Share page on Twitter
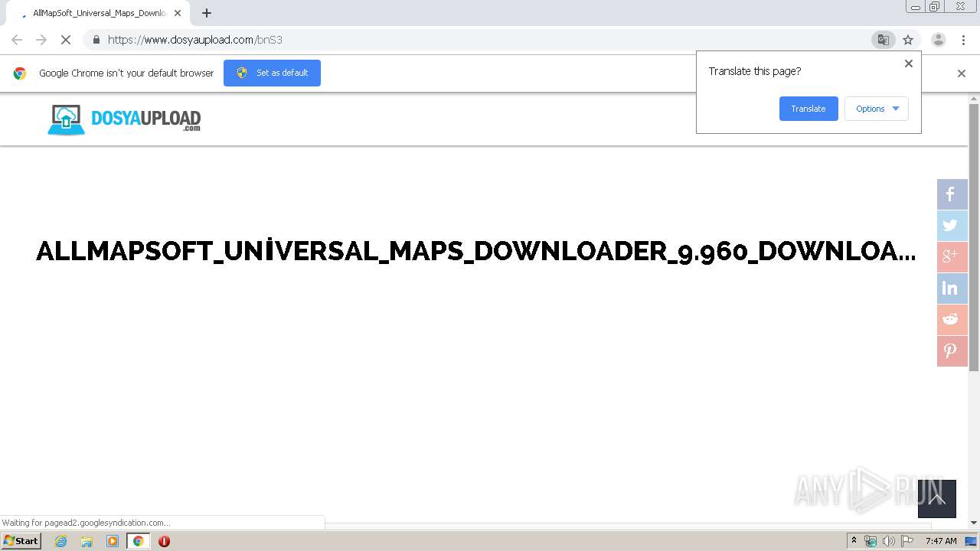 (x=952, y=226)
